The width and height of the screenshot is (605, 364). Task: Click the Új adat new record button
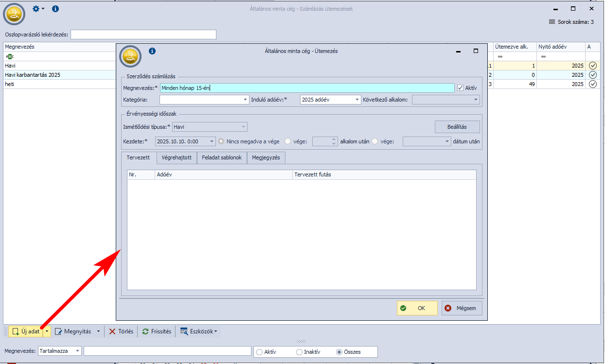[x=26, y=331]
